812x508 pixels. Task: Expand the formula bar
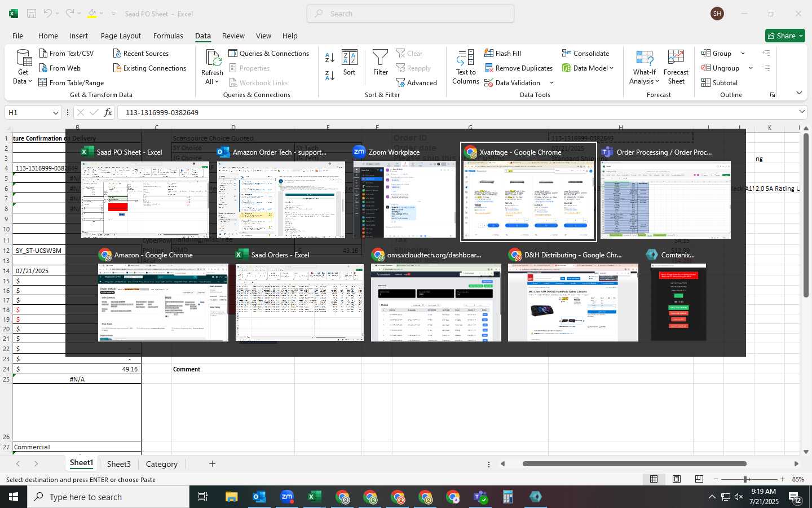pyautogui.click(x=802, y=112)
